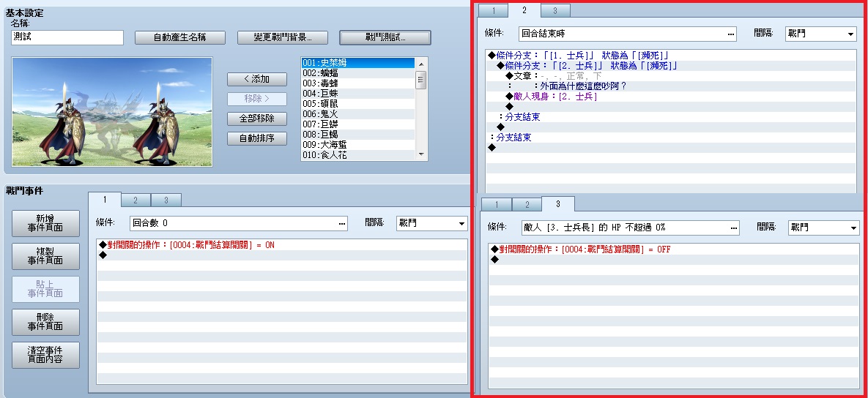
Task: Click 刪除事件頁面 button
Action: [45, 322]
